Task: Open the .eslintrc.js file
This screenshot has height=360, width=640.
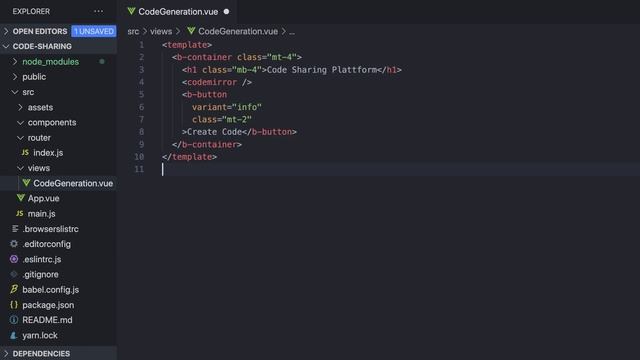Action: [42, 259]
